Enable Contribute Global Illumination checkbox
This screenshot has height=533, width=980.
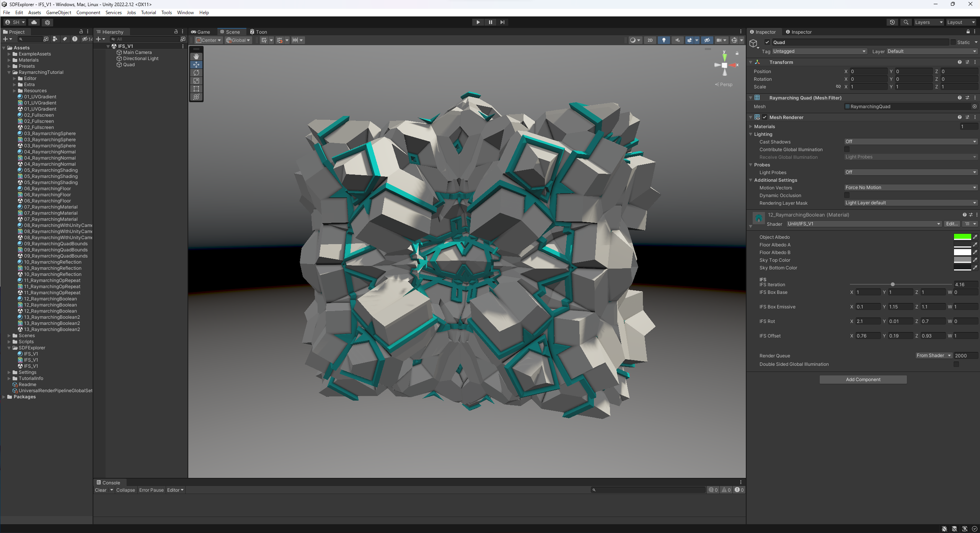tap(847, 150)
